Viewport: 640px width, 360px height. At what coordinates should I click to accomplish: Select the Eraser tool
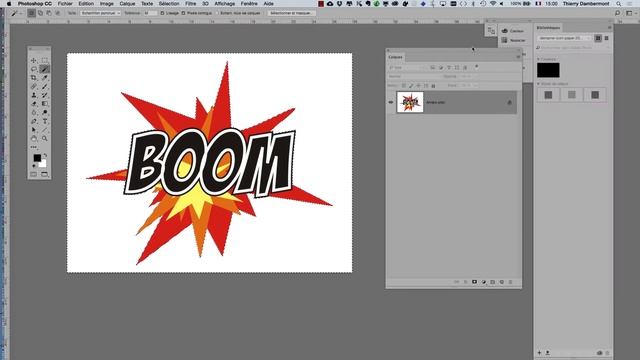pos(34,104)
